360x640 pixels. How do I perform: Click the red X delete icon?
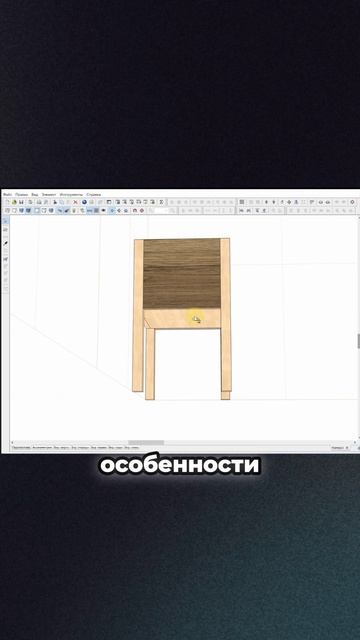pyautogui.click(x=76, y=202)
